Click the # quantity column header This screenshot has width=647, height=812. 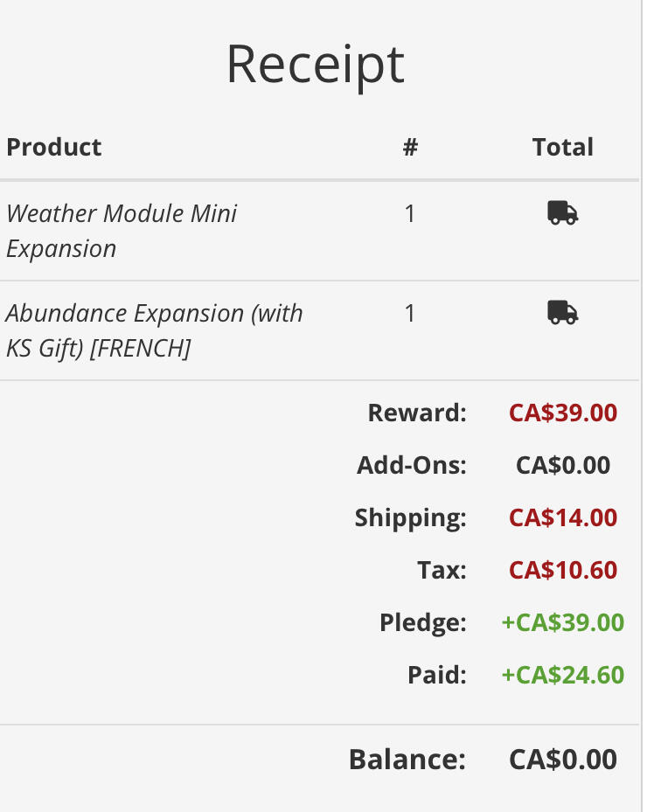tap(410, 148)
